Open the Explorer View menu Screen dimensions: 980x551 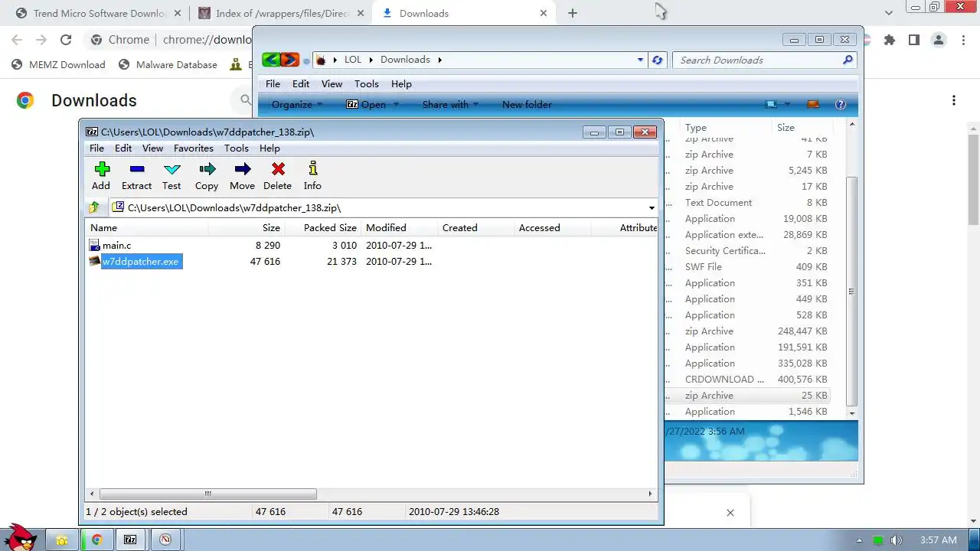332,83
